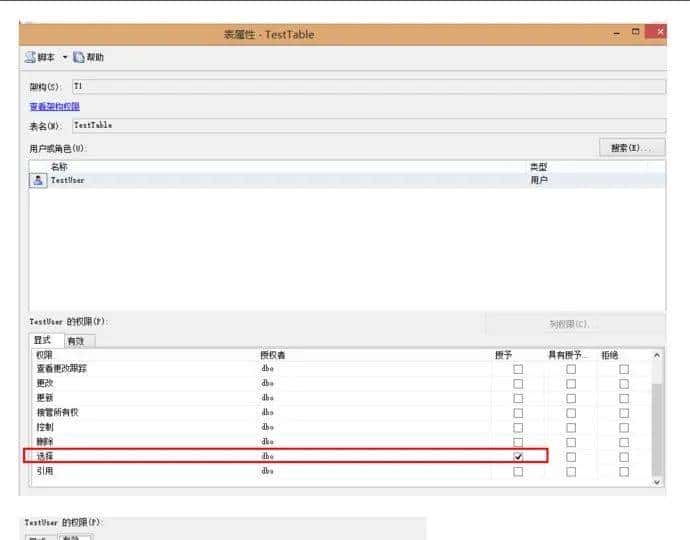Check 具有授予 for 查看更改跟踪 permission

click(571, 369)
